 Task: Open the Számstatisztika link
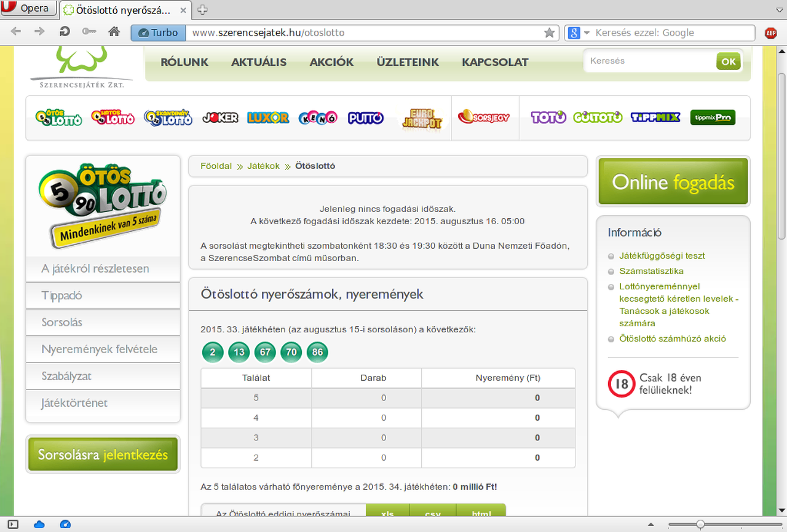pos(651,271)
